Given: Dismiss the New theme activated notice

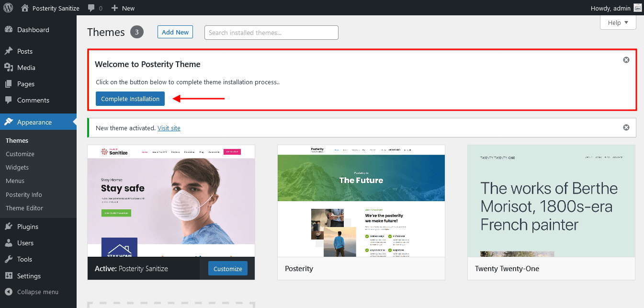Looking at the screenshot, I should coord(626,127).
